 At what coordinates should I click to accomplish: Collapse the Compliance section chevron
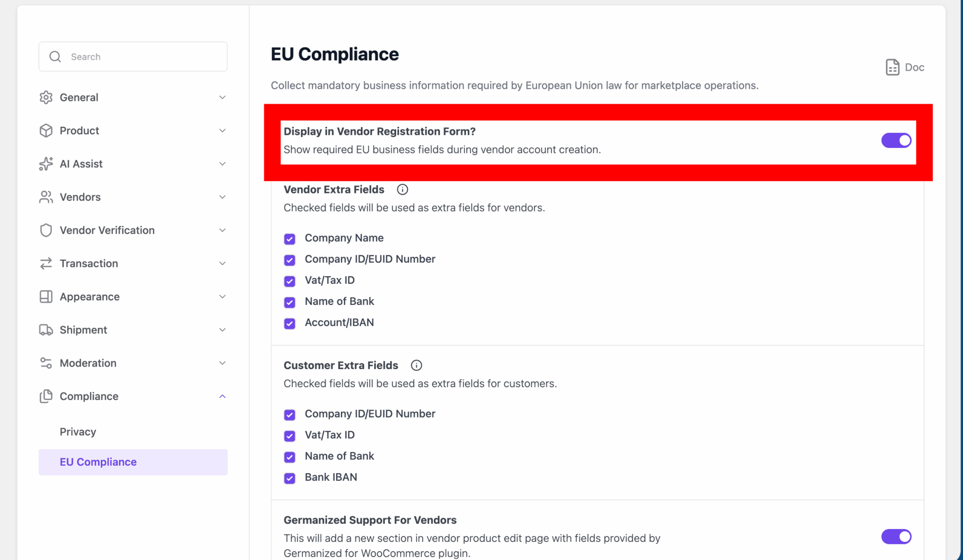(222, 397)
